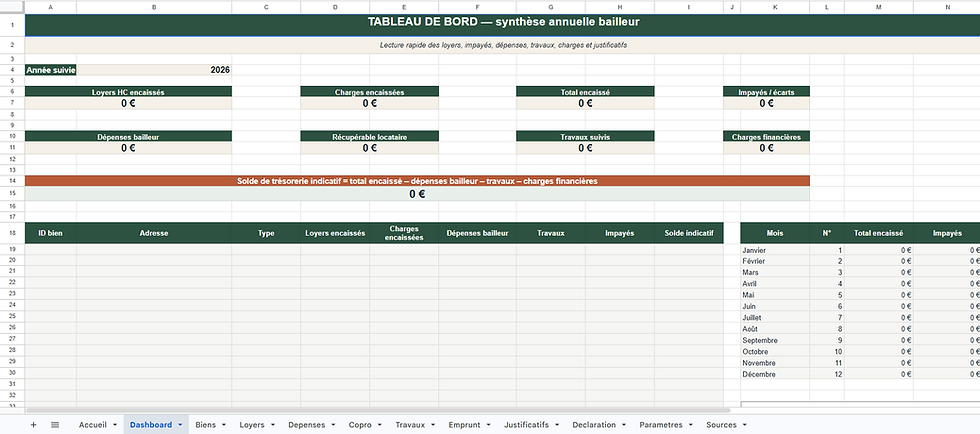Image resolution: width=980 pixels, height=434 pixels.
Task: Select column B header
Action: click(x=154, y=7)
